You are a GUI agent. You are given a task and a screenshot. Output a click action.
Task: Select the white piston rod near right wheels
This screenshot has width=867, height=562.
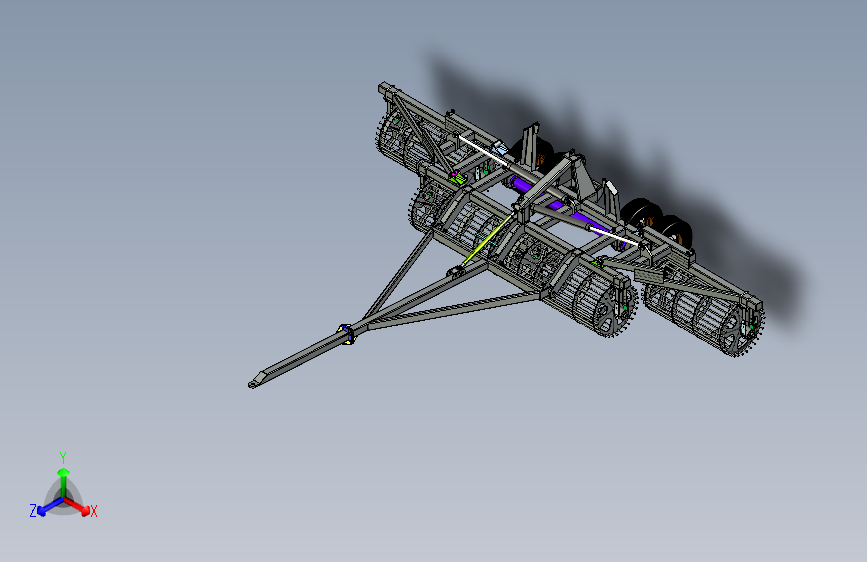pyautogui.click(x=614, y=236)
